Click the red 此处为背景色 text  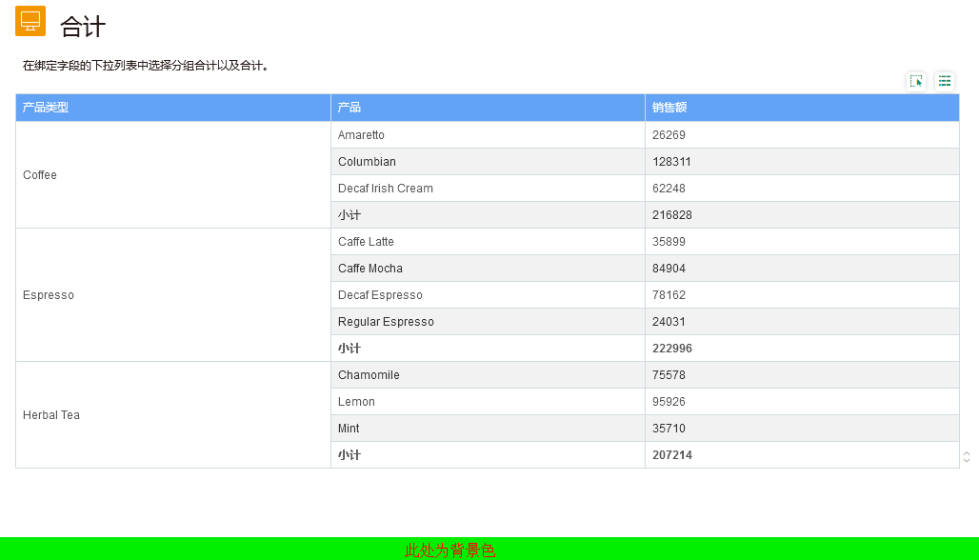tap(450, 550)
